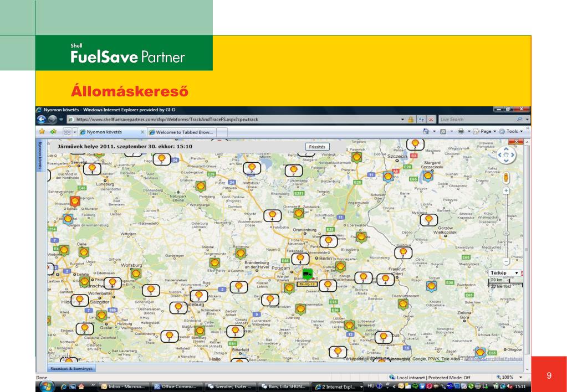
Task: Pan the map up
Action: (x=506, y=148)
